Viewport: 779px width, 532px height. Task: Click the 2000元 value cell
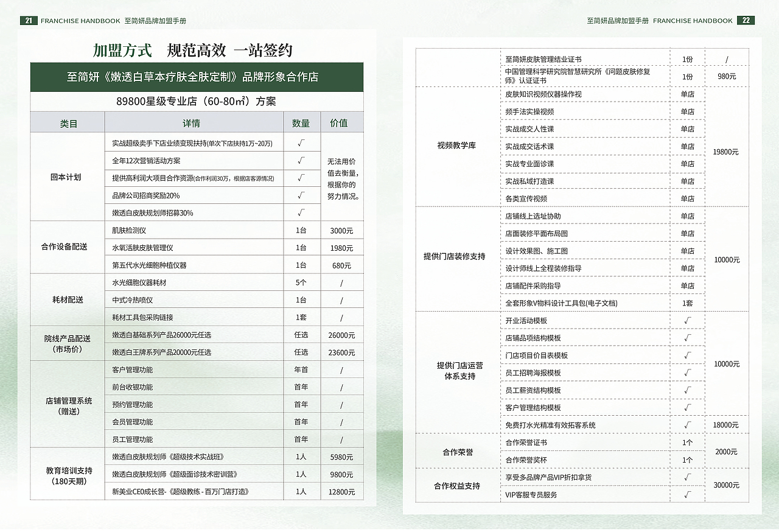tap(727, 452)
